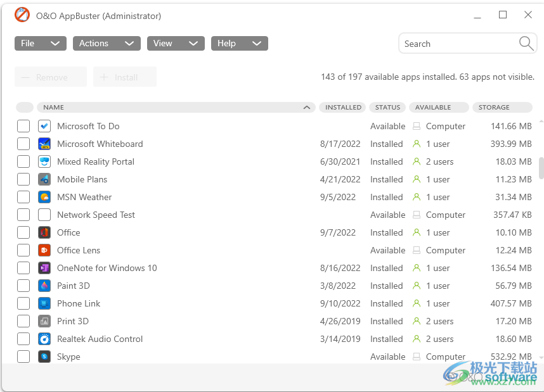The height and width of the screenshot is (392, 544).
Task: Click the 407.57 MB storage value
Action: tap(511, 303)
